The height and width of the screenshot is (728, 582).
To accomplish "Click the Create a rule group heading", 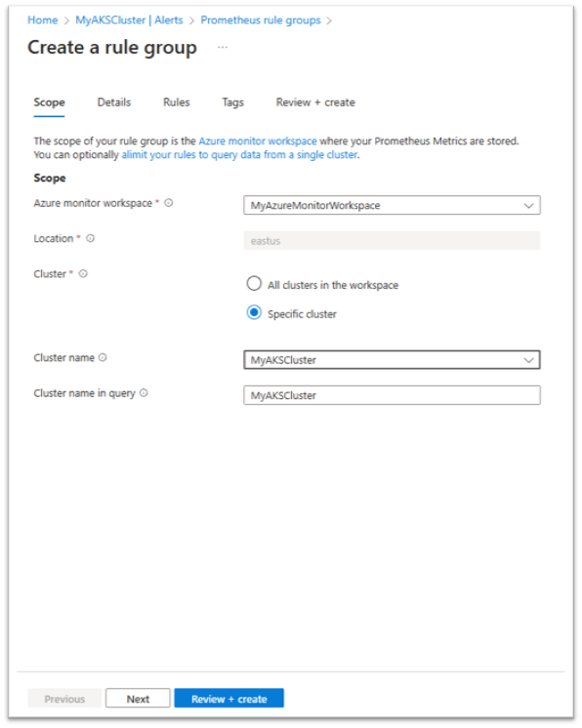I will 112,48.
